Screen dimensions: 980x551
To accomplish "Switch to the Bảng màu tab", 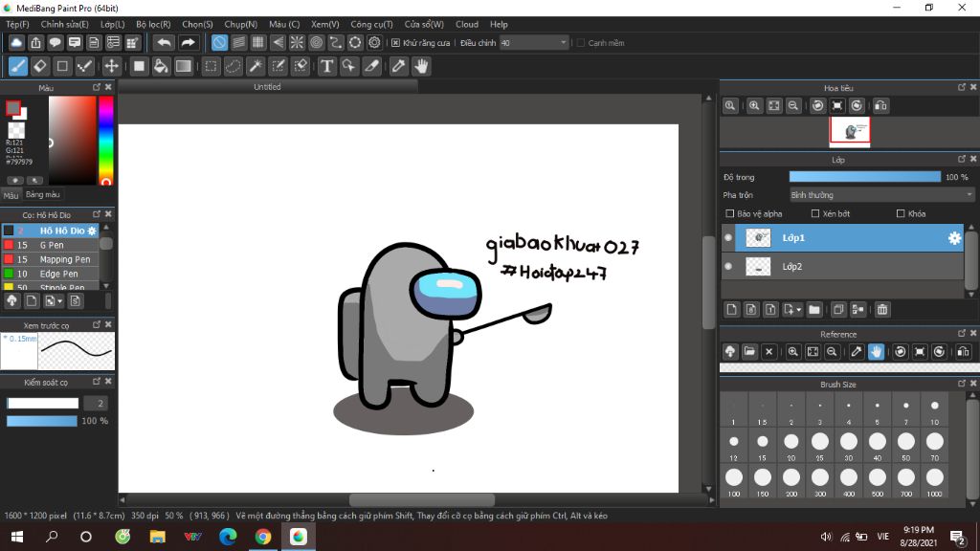I will [x=42, y=195].
